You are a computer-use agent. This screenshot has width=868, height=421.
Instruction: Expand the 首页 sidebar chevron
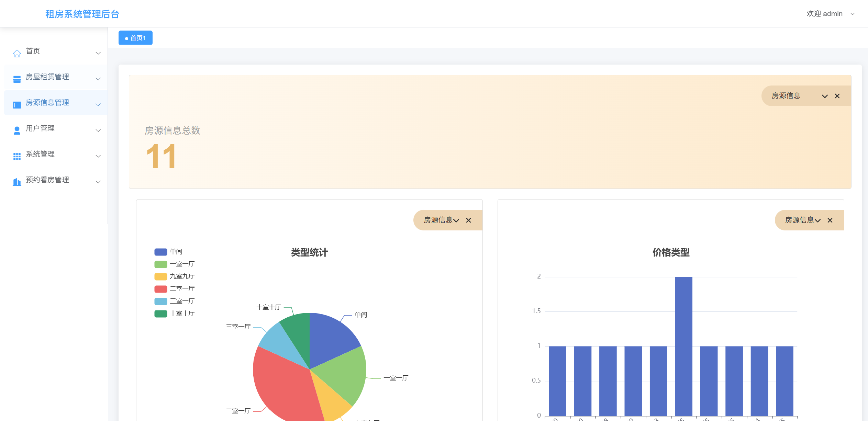98,53
